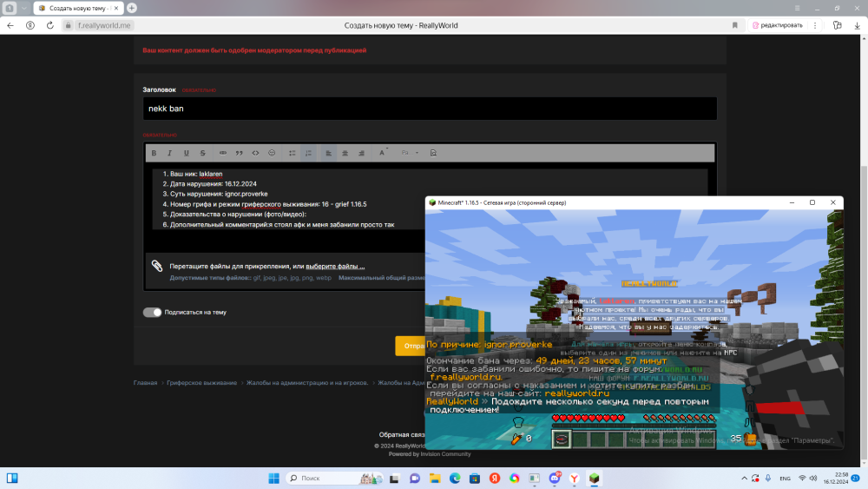Open Microsoft Edge from the taskbar
The height and width of the screenshot is (489, 868).
coord(455,479)
